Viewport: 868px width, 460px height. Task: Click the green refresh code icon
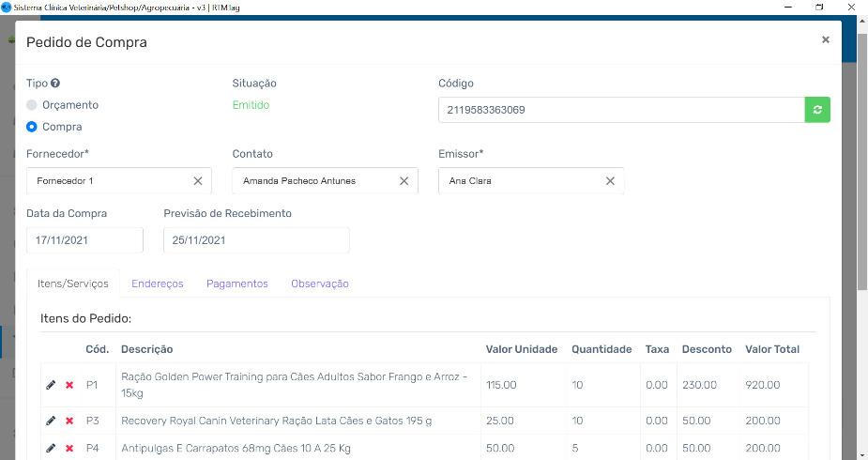(817, 110)
